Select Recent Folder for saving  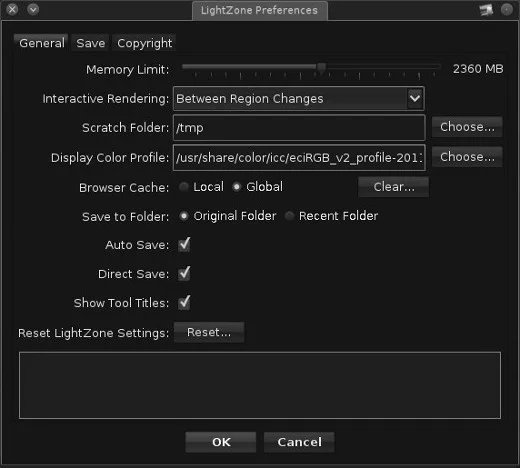click(289, 216)
